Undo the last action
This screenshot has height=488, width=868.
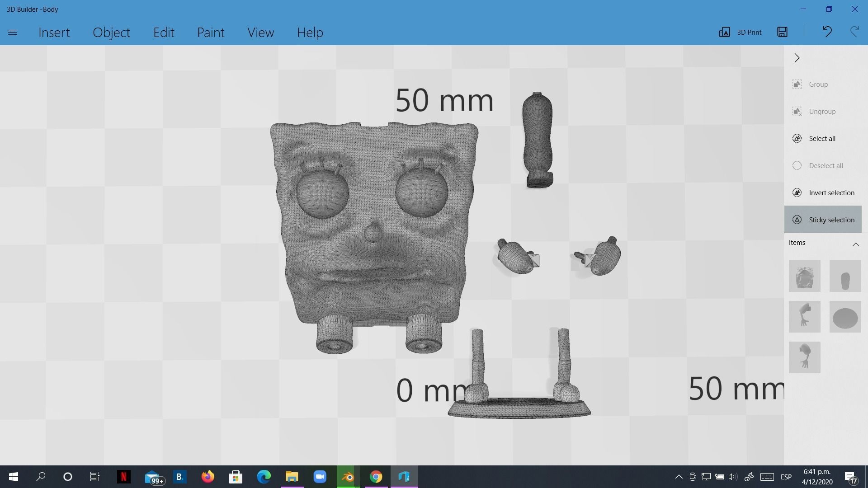[827, 32]
